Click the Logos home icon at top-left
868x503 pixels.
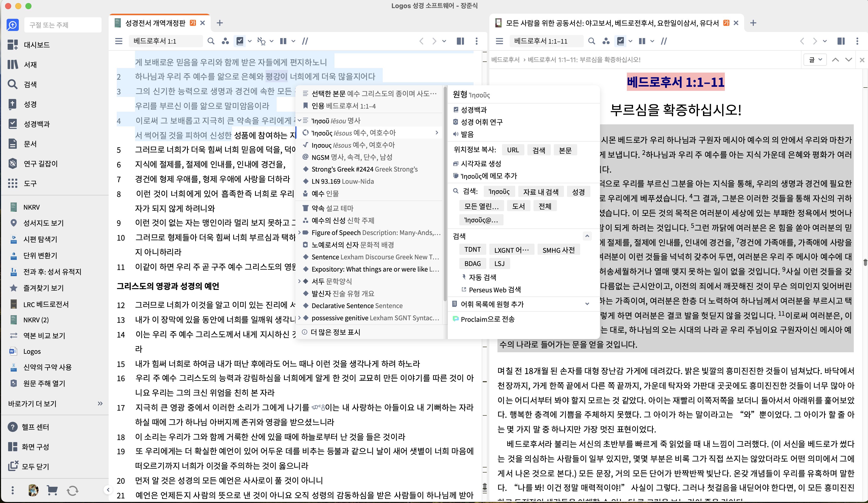12,25
